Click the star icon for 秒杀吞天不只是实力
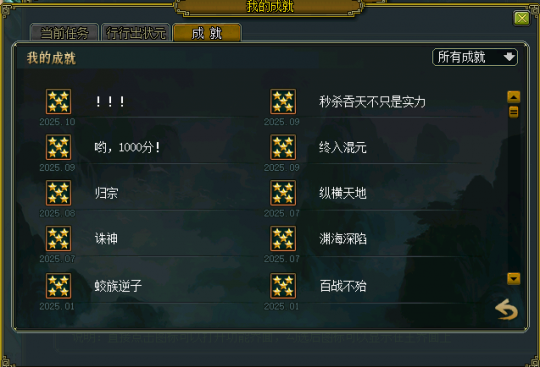The width and height of the screenshot is (540, 367). coord(283,102)
